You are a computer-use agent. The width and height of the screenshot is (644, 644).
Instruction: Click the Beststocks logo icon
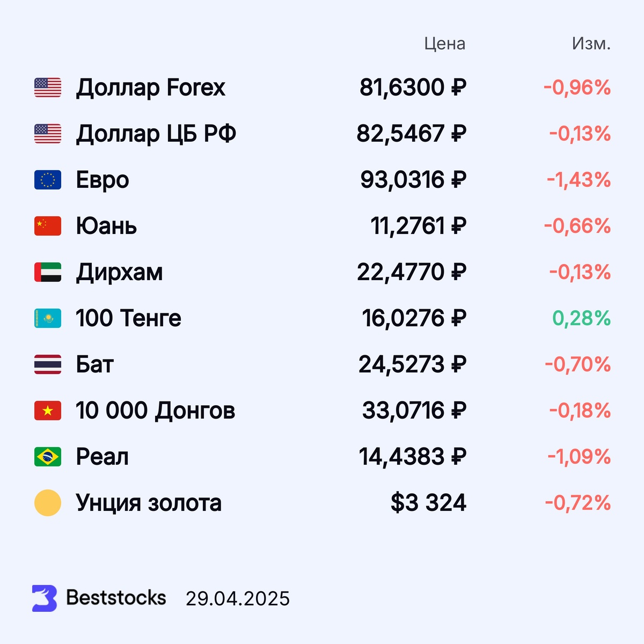45,598
